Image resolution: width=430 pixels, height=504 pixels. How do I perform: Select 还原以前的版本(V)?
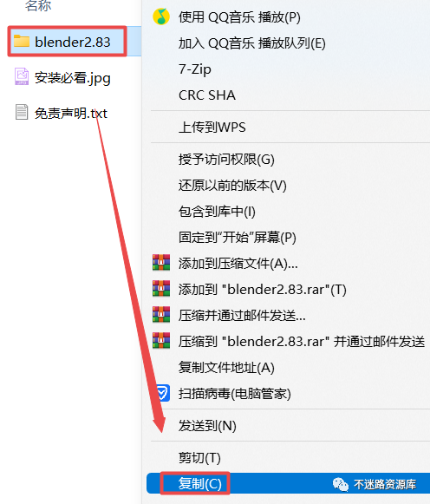coord(232,186)
